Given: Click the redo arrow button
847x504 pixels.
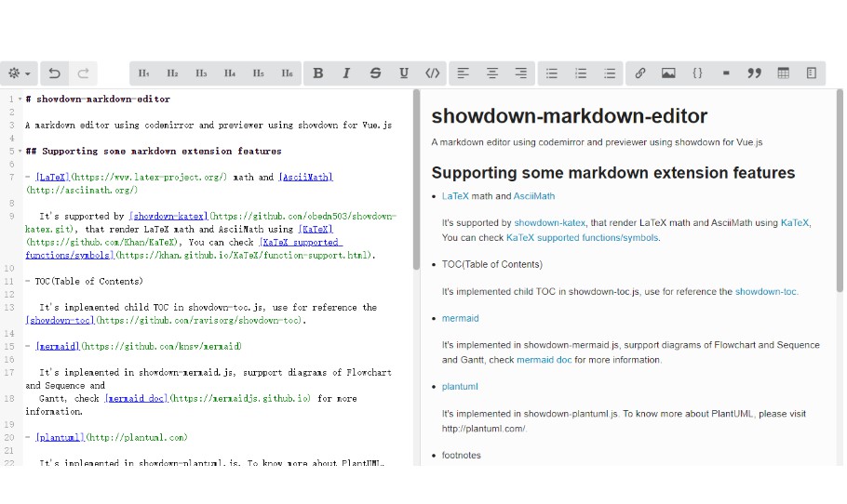Looking at the screenshot, I should (83, 73).
